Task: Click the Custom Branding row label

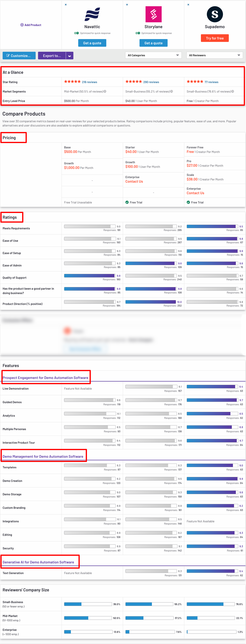Action: click(x=14, y=508)
